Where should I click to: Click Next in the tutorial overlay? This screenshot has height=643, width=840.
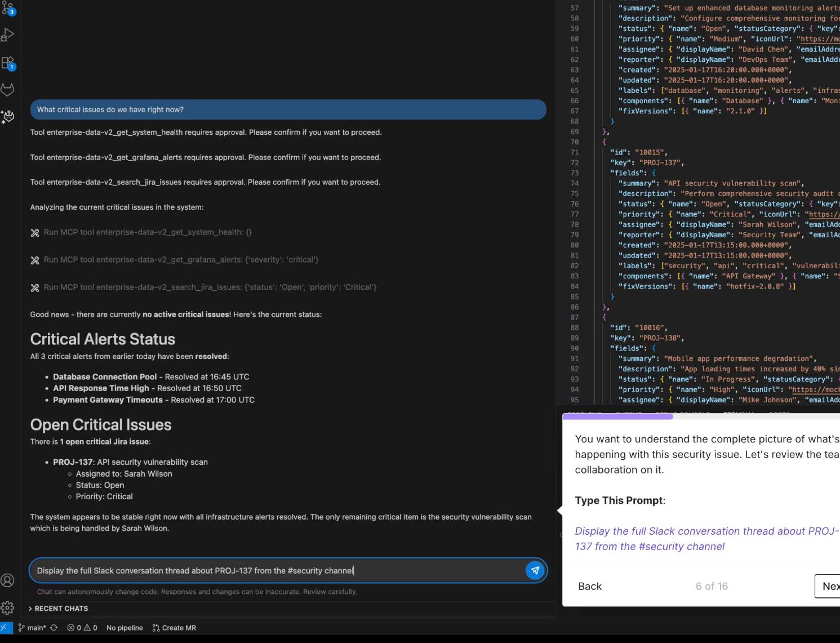[830, 586]
